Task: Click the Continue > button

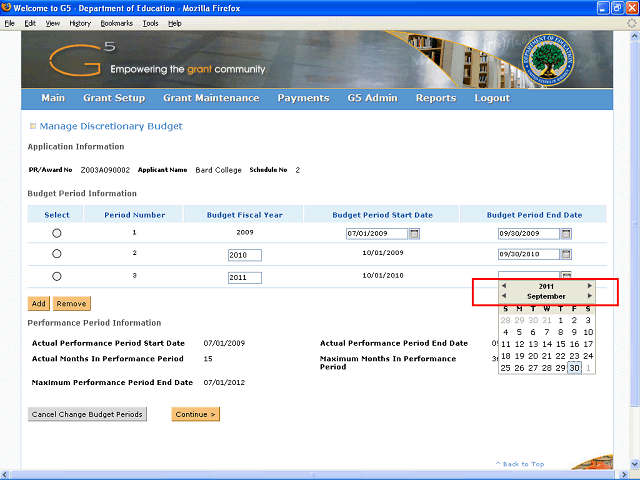Action: pyautogui.click(x=195, y=414)
